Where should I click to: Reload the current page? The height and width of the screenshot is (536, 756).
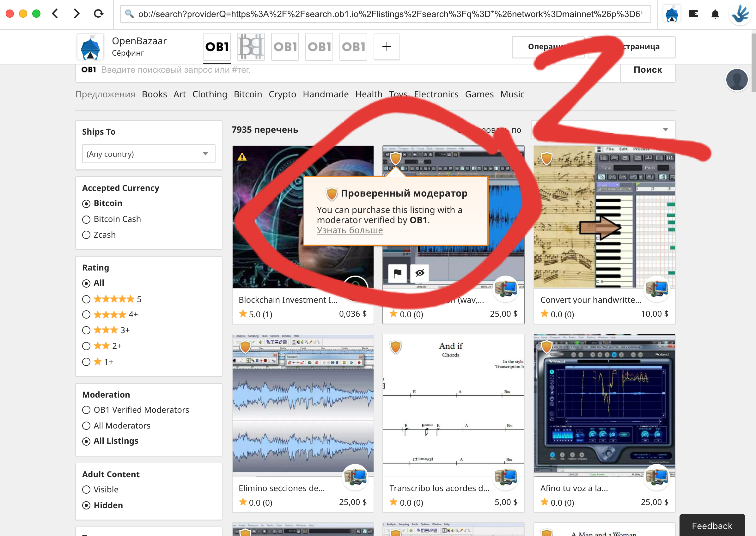pyautogui.click(x=98, y=14)
